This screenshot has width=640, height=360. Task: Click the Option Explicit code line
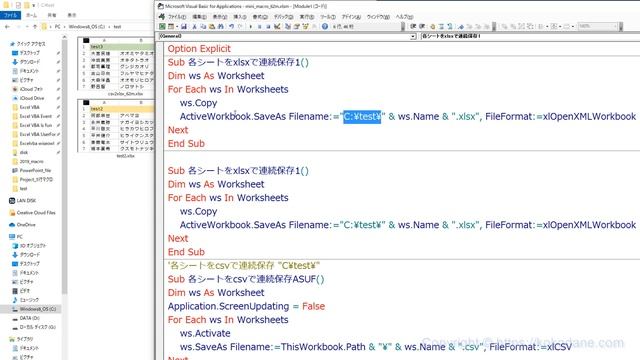[x=199, y=49]
